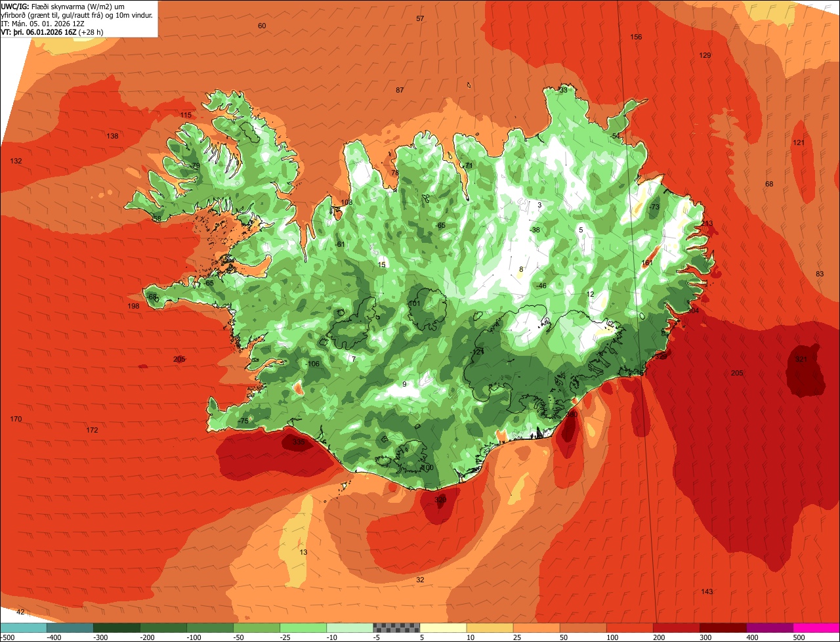Viewport: 840px width, 642px height.
Task: Click the map value '-46' in the central highlands
Action: click(541, 286)
